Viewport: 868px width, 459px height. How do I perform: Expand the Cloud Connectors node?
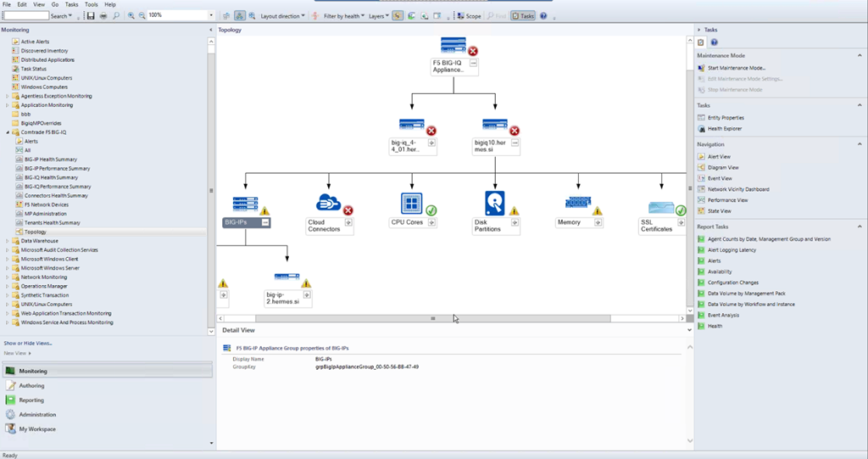[x=348, y=222]
